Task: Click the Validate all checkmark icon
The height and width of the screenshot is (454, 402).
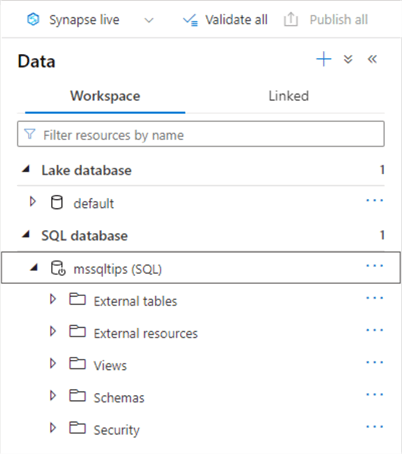Action: coord(190,20)
